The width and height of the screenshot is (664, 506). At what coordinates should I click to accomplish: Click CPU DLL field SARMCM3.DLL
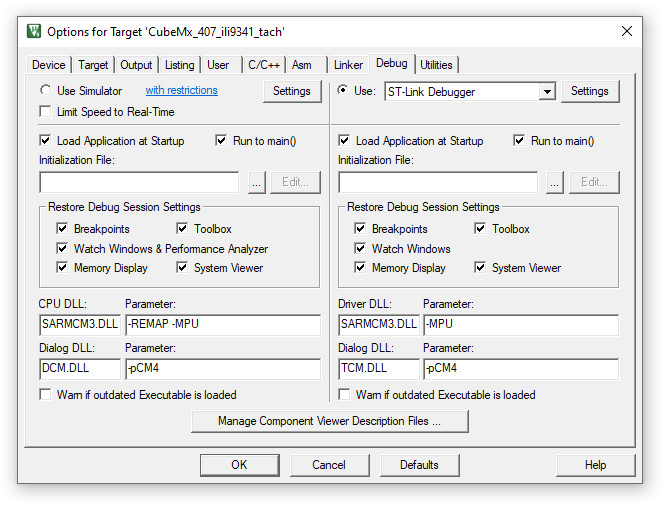coord(80,325)
